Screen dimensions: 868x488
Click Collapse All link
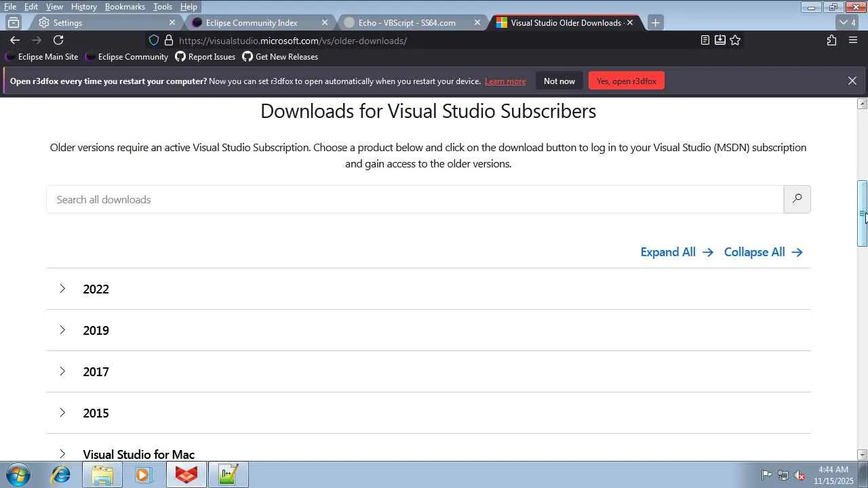(764, 252)
